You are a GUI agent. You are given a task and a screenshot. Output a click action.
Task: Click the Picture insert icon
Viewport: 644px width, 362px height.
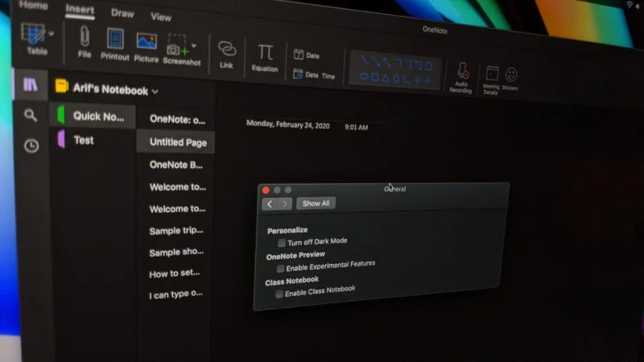[x=146, y=42]
